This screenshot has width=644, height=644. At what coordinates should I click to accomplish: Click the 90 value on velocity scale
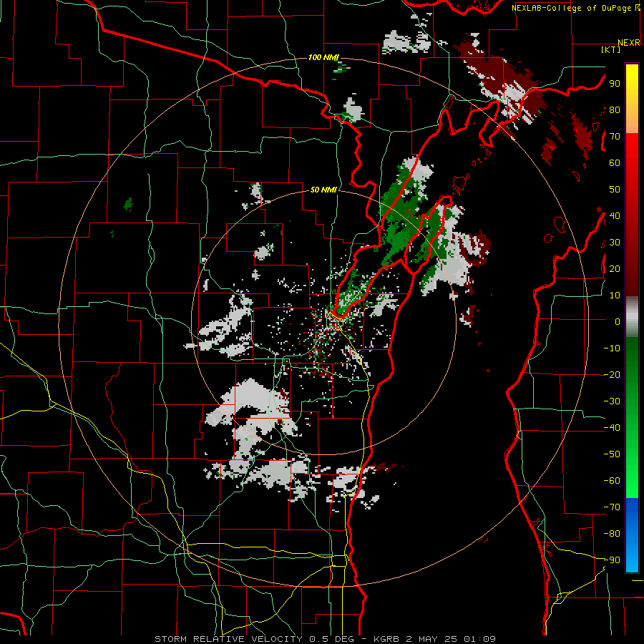615,84
